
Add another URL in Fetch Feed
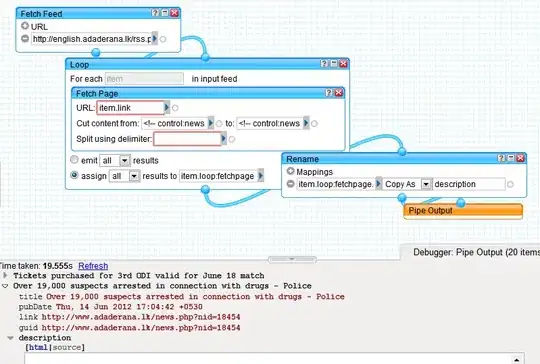[x=25, y=26]
